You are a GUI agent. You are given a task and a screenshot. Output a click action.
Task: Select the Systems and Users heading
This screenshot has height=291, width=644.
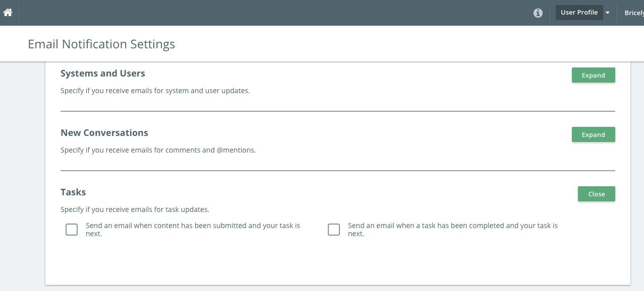pos(103,74)
